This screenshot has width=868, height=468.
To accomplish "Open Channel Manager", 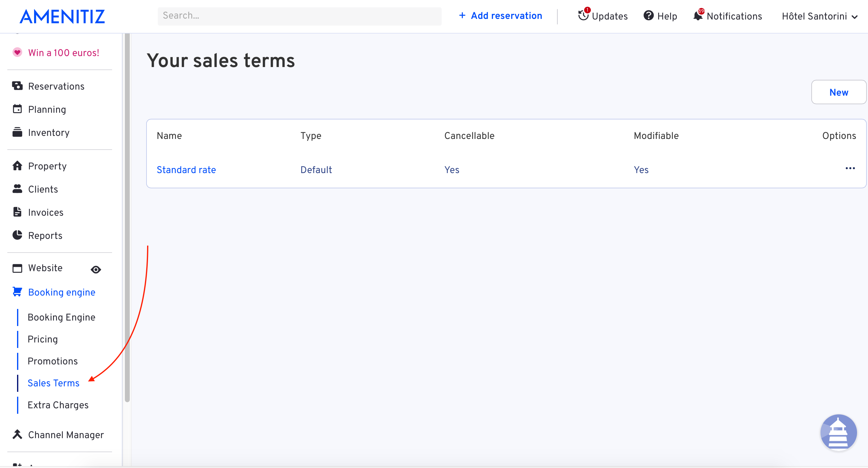I will pos(66,435).
